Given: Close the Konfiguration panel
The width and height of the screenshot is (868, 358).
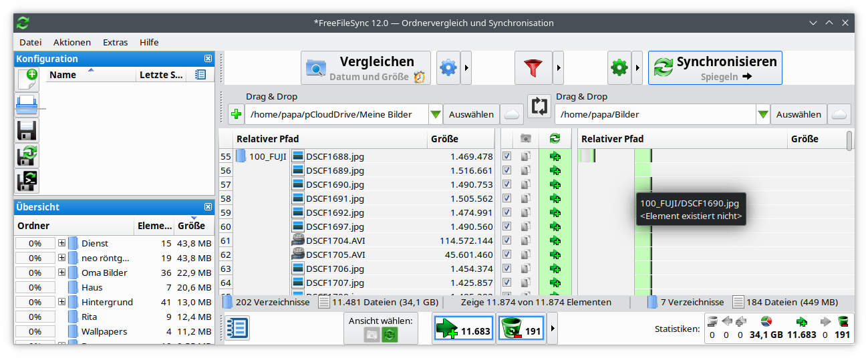Looking at the screenshot, I should tap(208, 59).
